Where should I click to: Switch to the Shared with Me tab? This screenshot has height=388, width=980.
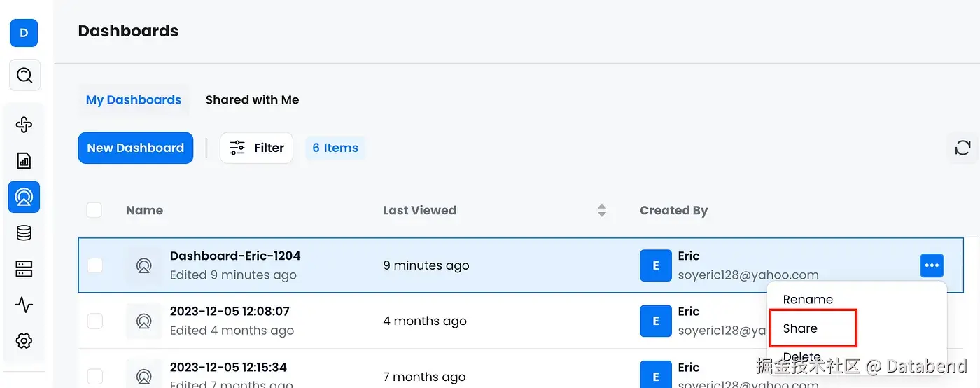coord(252,100)
